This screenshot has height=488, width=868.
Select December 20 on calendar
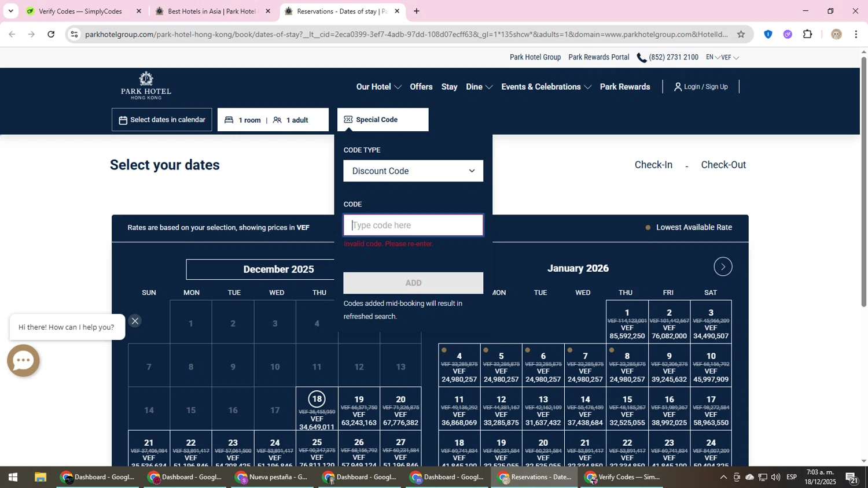click(400, 409)
